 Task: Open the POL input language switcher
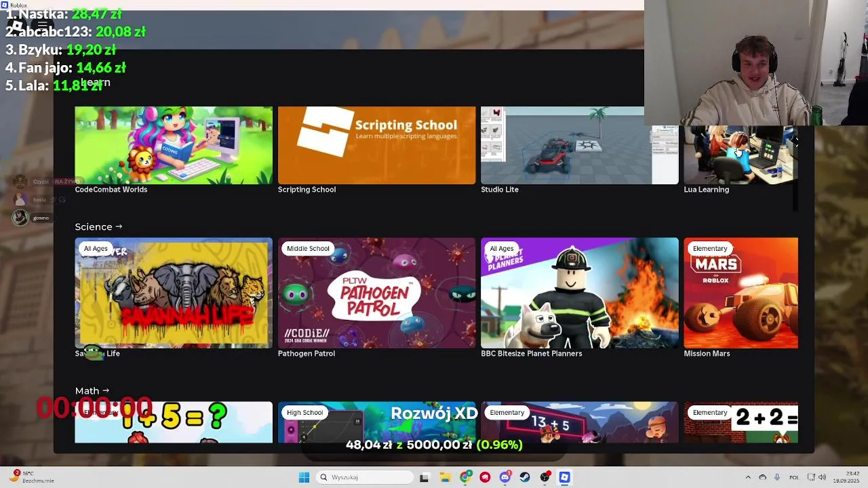(793, 477)
